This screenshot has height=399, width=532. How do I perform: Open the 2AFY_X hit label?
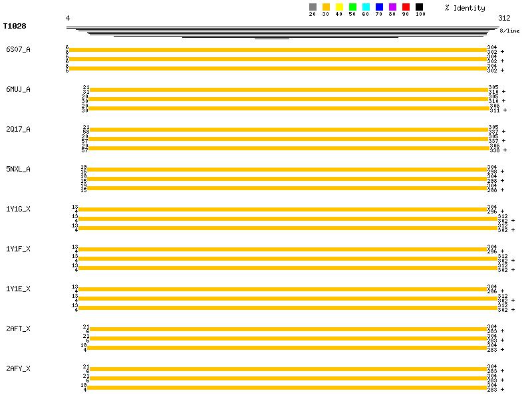click(18, 368)
